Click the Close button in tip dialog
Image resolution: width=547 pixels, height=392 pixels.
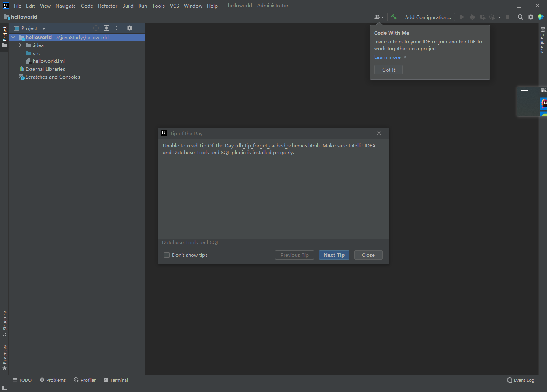(368, 255)
